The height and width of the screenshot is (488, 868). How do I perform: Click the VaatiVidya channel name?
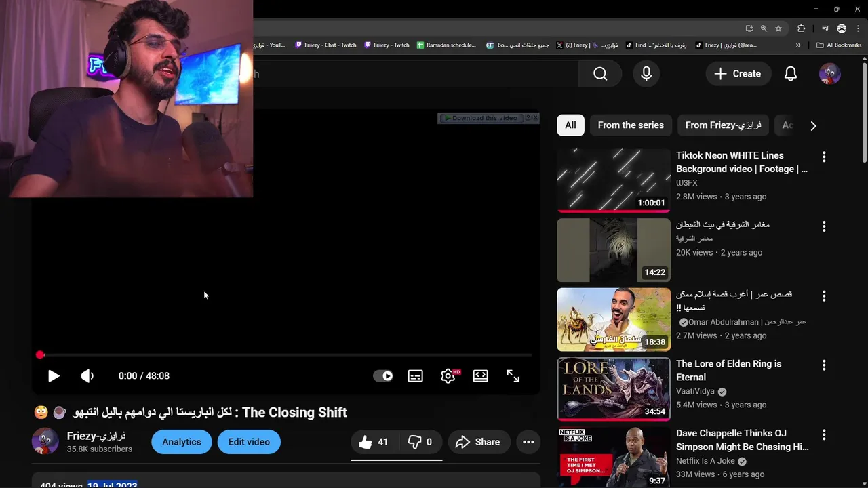click(696, 392)
